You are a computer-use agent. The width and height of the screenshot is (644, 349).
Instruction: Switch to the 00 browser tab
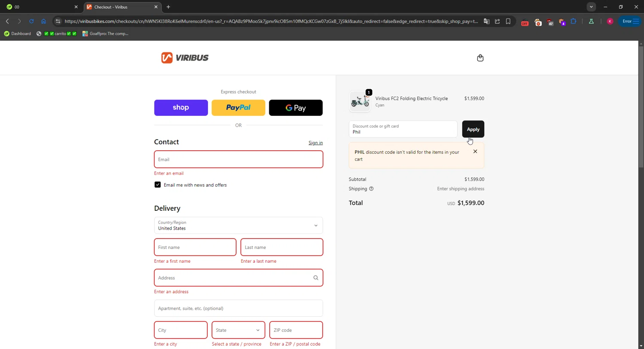41,7
